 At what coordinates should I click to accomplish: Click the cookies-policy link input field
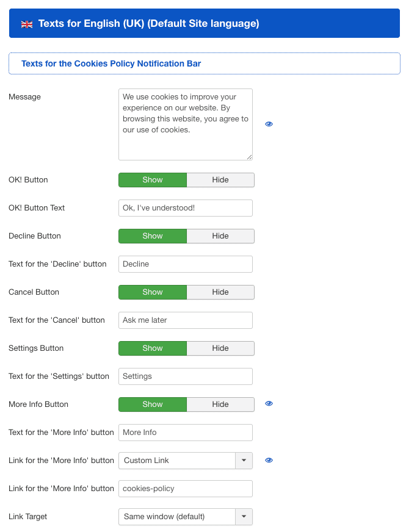[x=185, y=489]
